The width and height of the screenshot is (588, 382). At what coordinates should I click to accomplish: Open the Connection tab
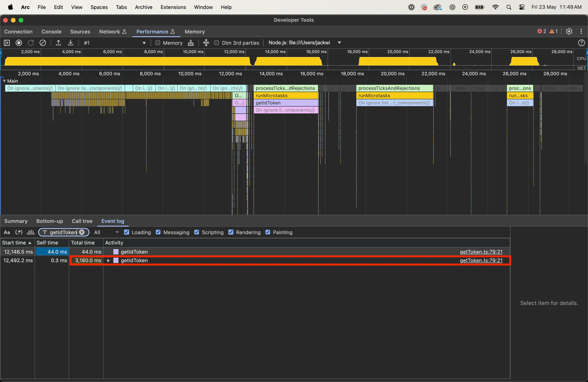(18, 32)
